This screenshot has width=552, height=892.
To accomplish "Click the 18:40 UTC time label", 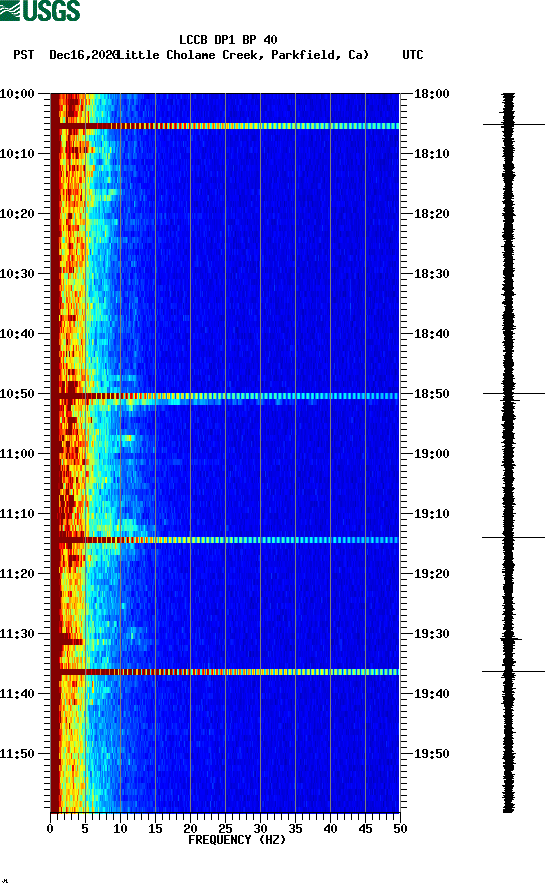I will click(432, 334).
